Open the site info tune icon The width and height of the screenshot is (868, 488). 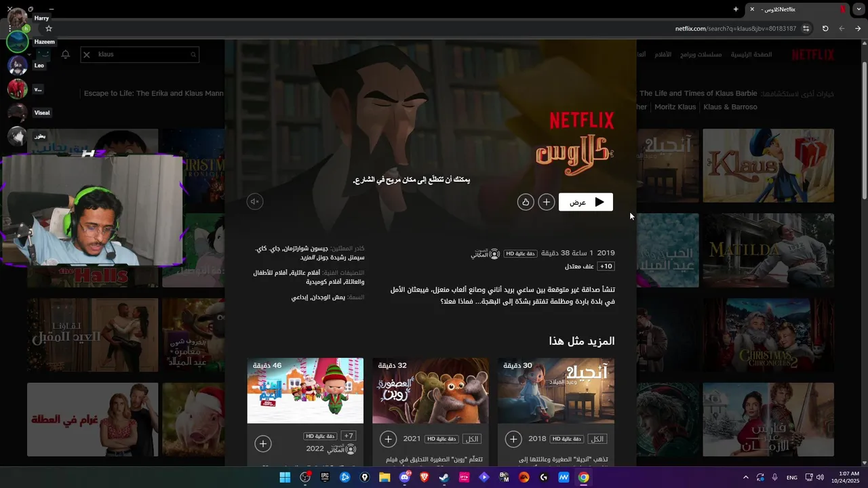(x=806, y=28)
